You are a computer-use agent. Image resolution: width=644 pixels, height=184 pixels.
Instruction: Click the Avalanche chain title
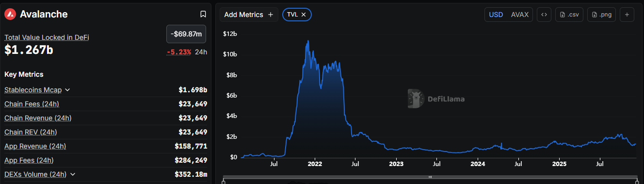pos(44,14)
